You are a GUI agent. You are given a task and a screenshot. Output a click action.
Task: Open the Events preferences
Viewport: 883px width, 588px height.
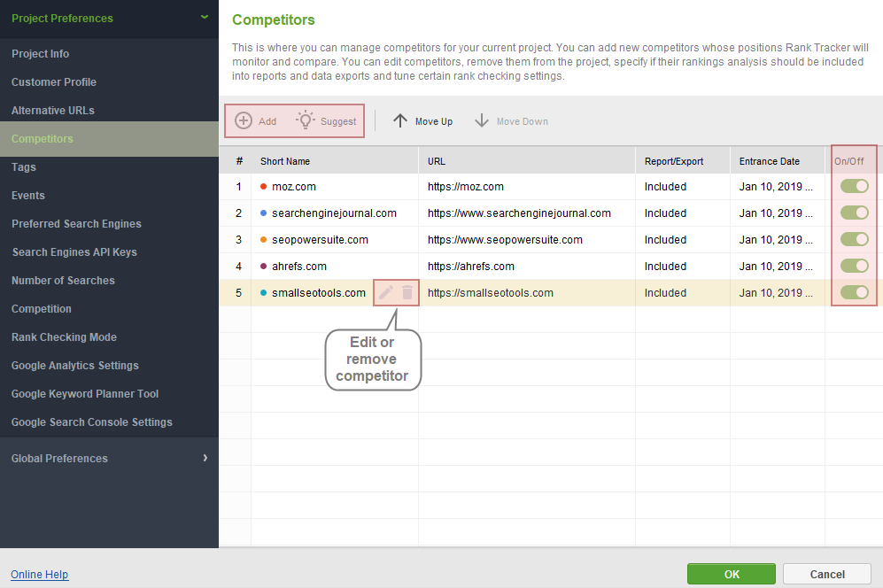(109, 196)
